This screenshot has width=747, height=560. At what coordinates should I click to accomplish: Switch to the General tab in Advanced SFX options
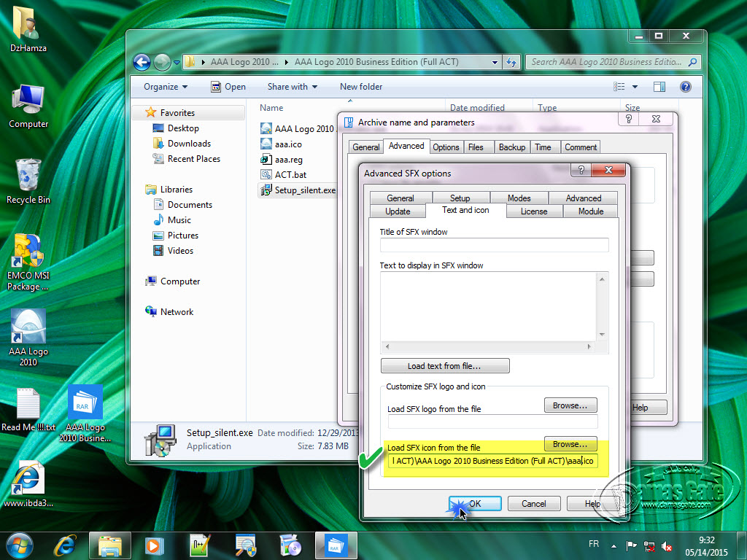point(400,198)
